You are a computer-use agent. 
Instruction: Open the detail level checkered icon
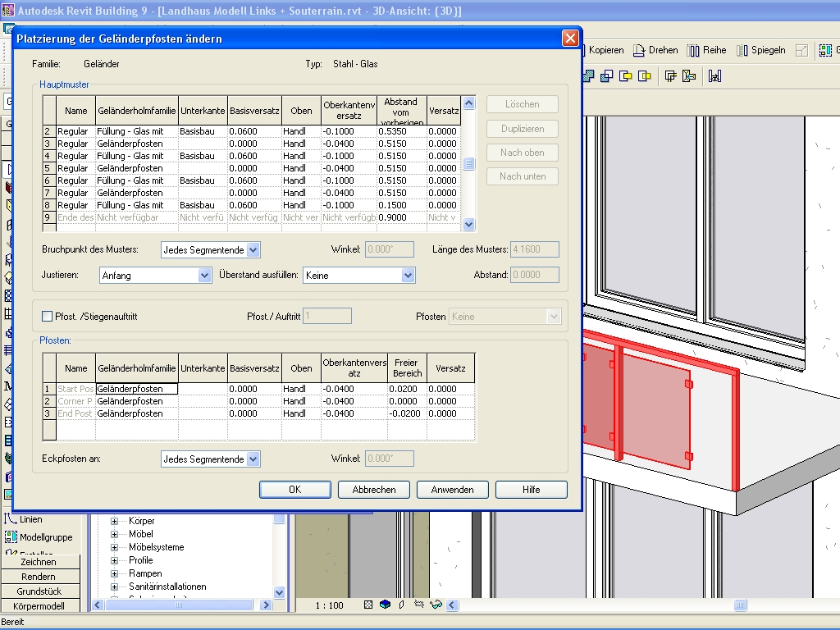coord(368,605)
